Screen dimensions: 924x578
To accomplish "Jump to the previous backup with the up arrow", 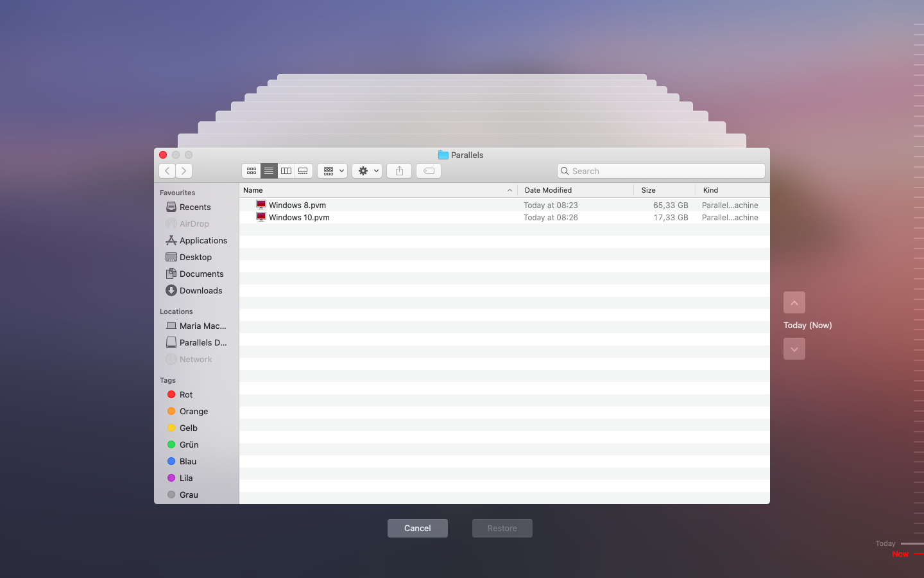I will pyautogui.click(x=794, y=302).
